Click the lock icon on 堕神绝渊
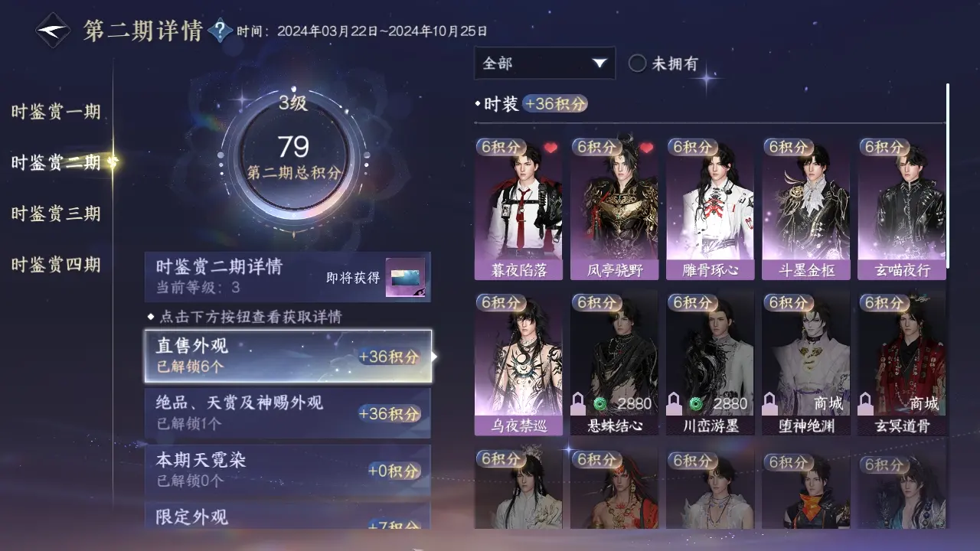 pyautogui.click(x=771, y=403)
